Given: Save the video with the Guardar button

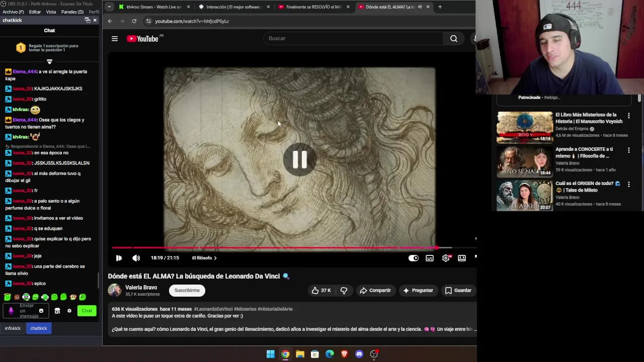Looking at the screenshot, I should pyautogui.click(x=458, y=291).
